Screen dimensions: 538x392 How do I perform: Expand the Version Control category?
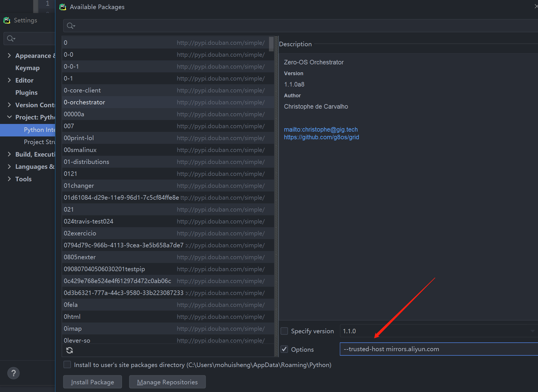coord(9,105)
